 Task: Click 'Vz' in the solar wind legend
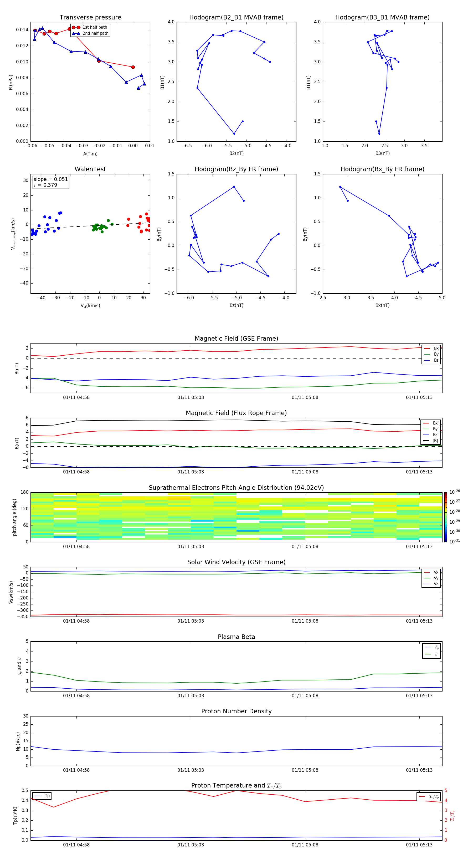point(436,584)
